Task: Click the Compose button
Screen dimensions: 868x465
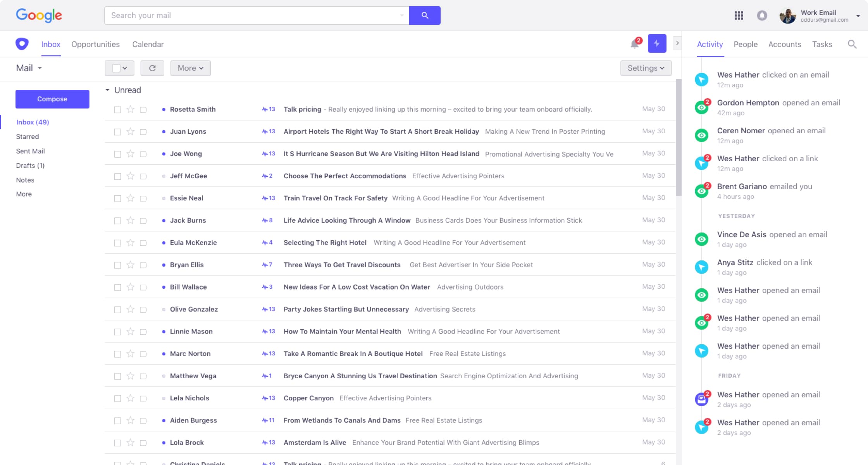Action: pyautogui.click(x=52, y=99)
